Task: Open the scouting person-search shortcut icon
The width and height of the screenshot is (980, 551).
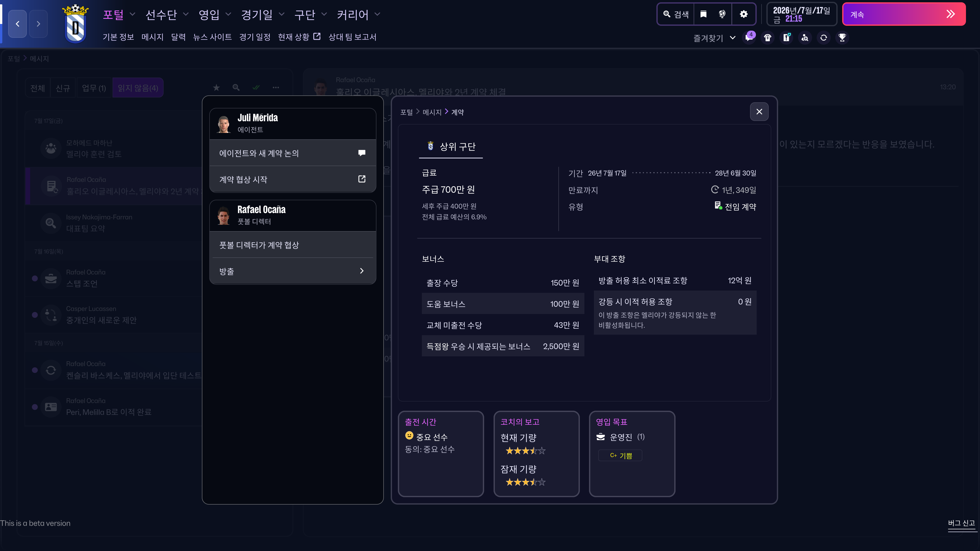Action: tap(805, 38)
